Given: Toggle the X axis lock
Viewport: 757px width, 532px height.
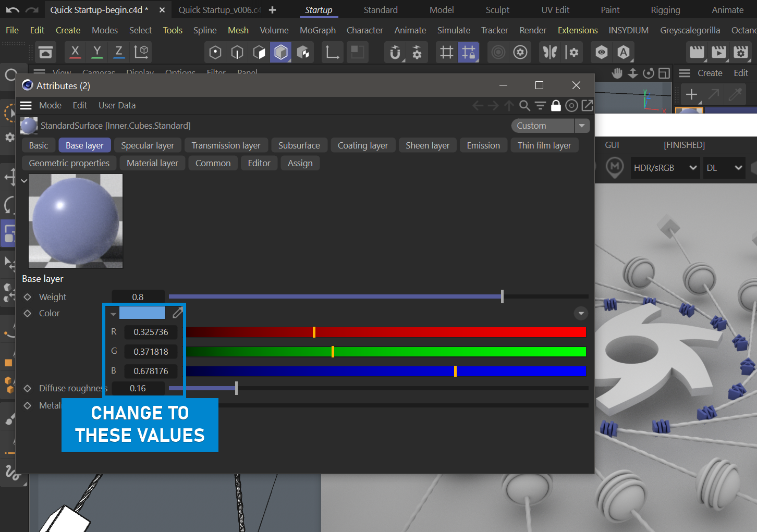Looking at the screenshot, I should (x=75, y=52).
